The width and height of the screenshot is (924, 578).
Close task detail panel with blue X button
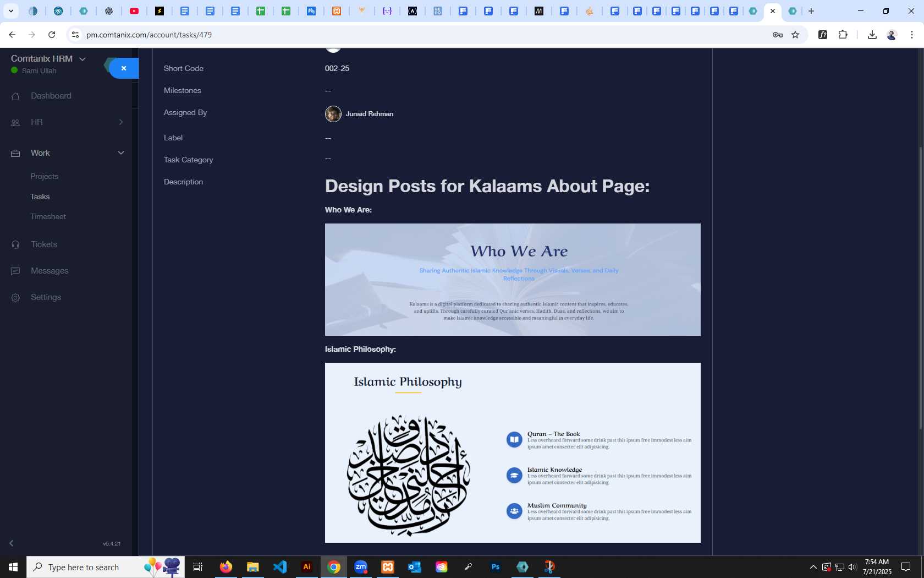(x=124, y=68)
